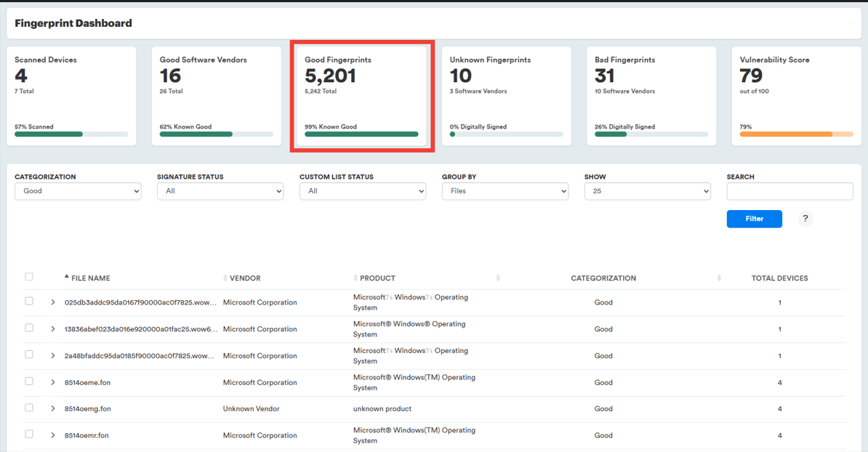Sort the table by PRODUCT column

[377, 278]
